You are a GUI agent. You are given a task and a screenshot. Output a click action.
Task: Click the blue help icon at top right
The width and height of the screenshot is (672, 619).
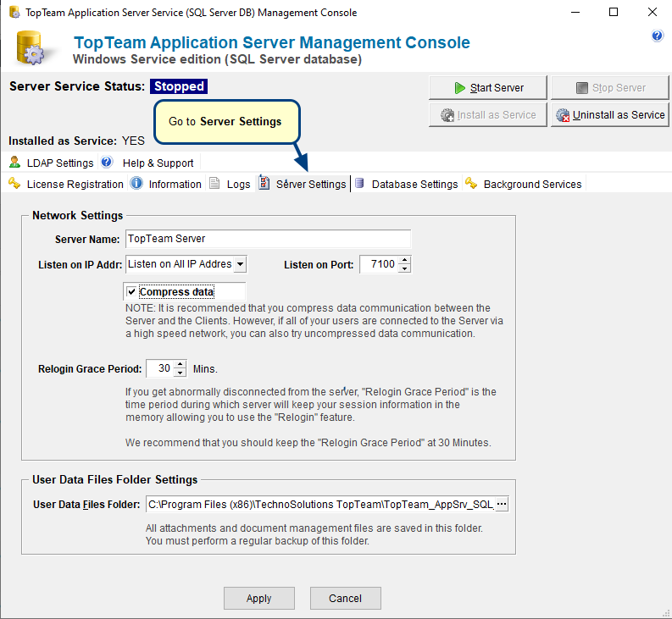click(x=657, y=36)
